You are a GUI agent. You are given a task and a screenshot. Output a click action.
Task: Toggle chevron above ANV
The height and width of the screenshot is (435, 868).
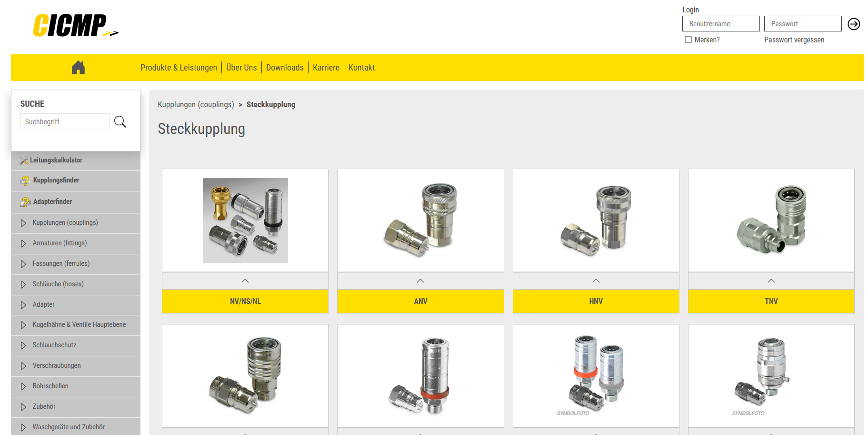[420, 281]
